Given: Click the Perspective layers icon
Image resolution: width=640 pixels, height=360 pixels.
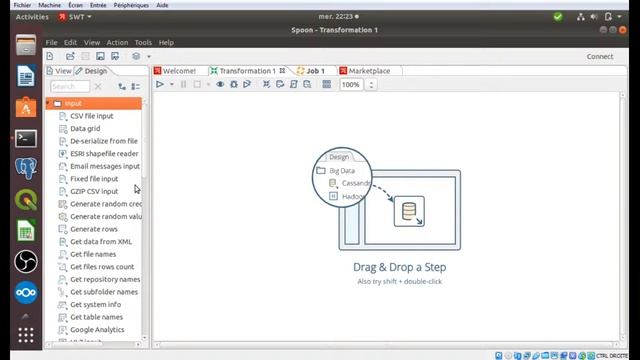Looking at the screenshot, I should (136, 56).
